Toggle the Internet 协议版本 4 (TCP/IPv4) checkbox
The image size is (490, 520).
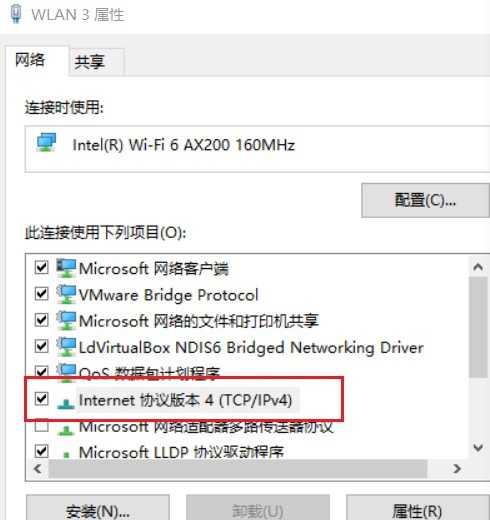point(42,399)
